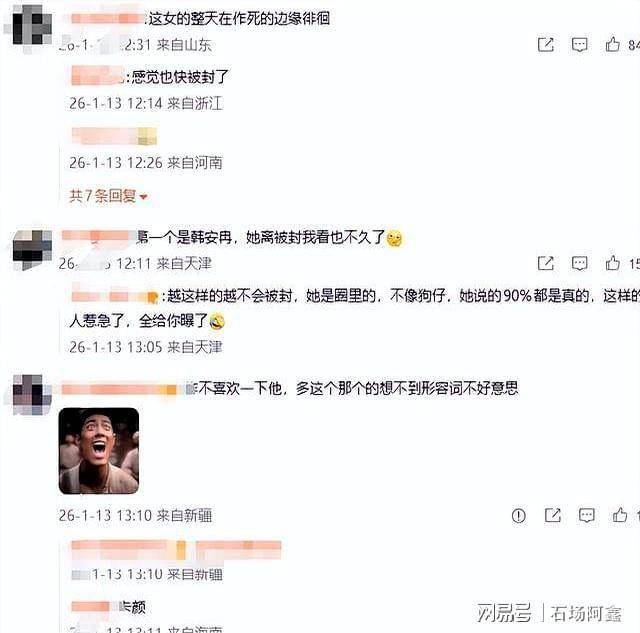This screenshot has height=633, width=640.
Task: Share the comment from 新疆
Action: (x=553, y=515)
